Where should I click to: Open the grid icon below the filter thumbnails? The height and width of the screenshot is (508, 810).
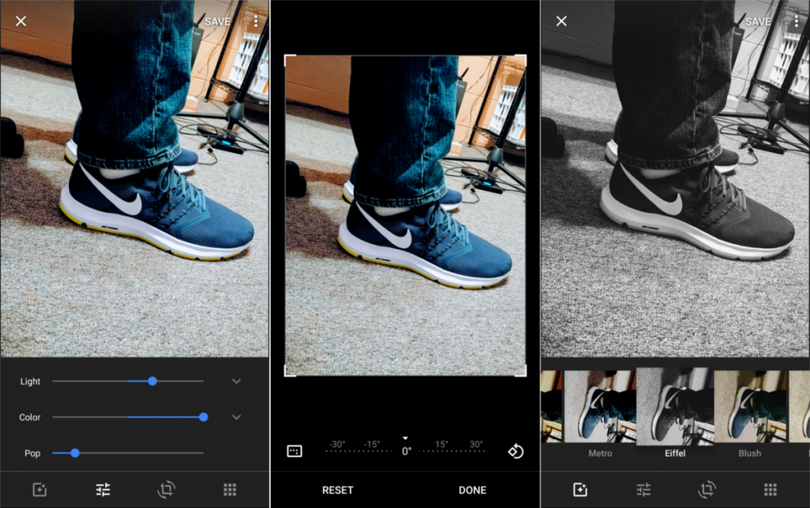770,489
